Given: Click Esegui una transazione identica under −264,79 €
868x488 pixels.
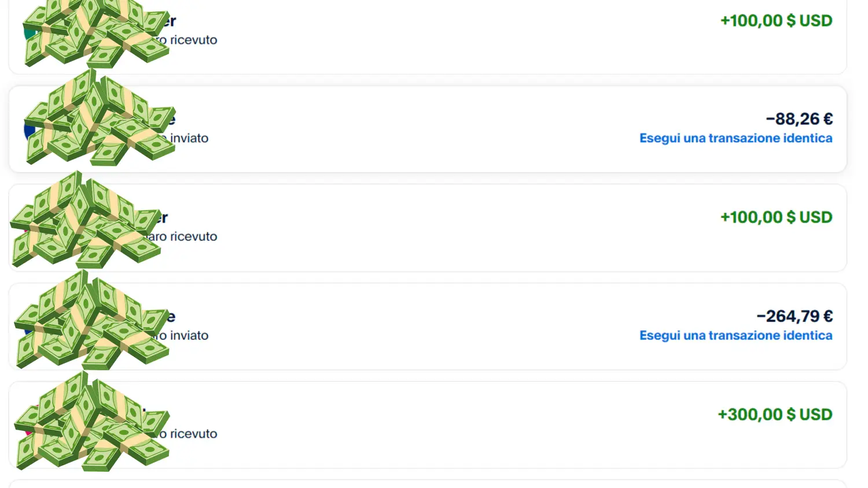Looking at the screenshot, I should (x=735, y=335).
